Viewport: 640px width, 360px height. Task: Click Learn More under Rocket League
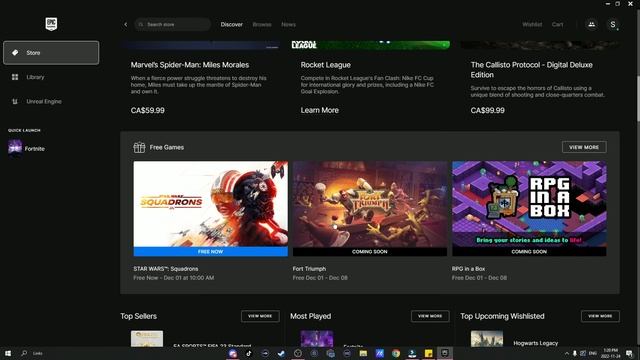[320, 110]
